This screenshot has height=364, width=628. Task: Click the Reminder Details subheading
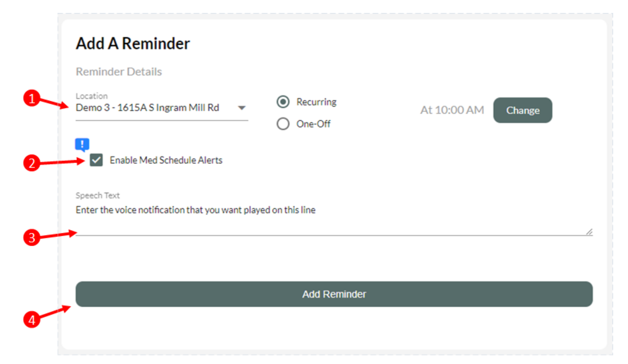tap(119, 72)
